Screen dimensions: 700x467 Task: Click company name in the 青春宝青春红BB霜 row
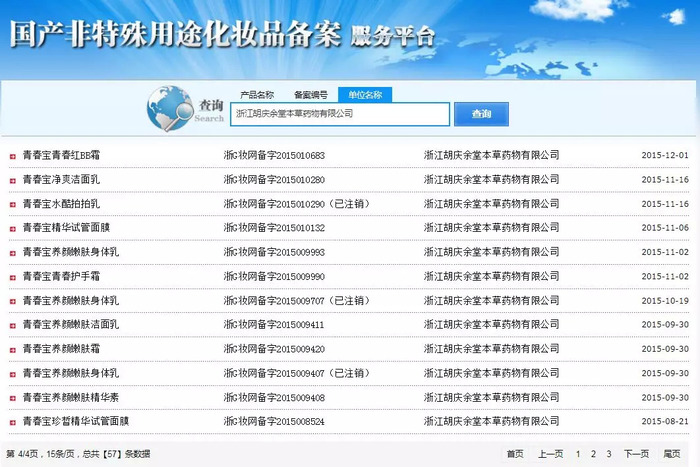click(492, 155)
